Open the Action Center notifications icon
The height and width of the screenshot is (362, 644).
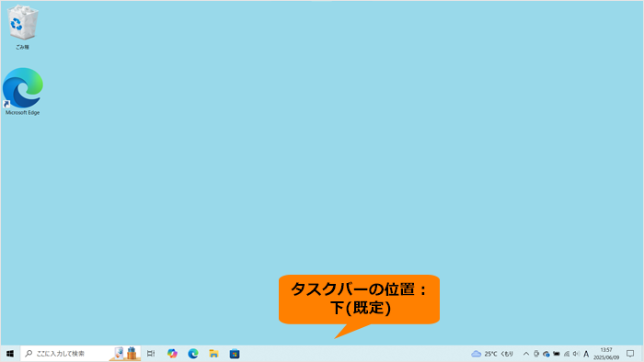pyautogui.click(x=630, y=354)
